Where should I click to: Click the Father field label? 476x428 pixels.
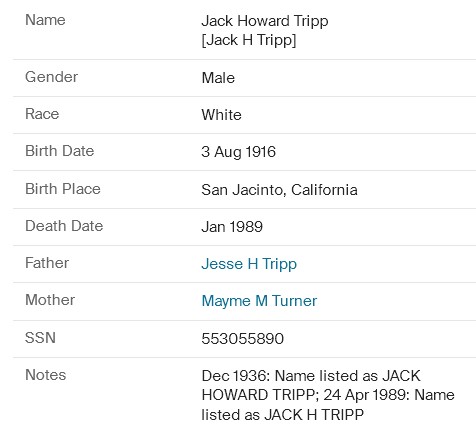[47, 263]
